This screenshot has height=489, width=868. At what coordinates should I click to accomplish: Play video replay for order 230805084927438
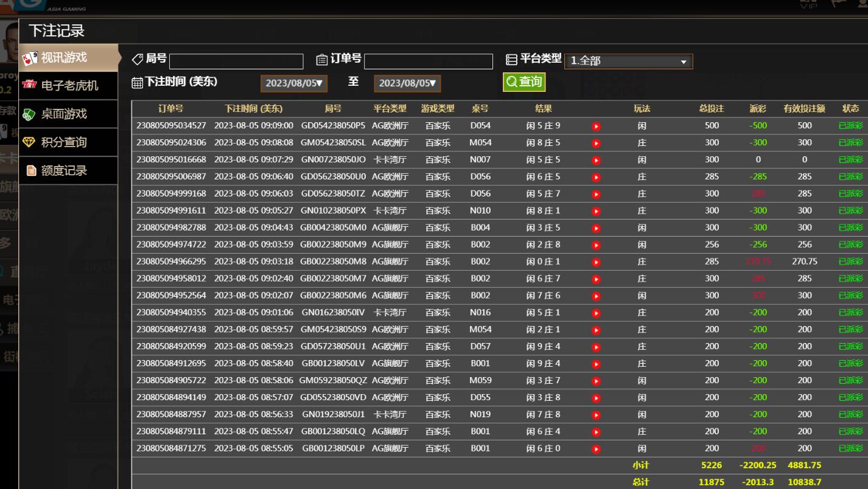[x=597, y=330]
